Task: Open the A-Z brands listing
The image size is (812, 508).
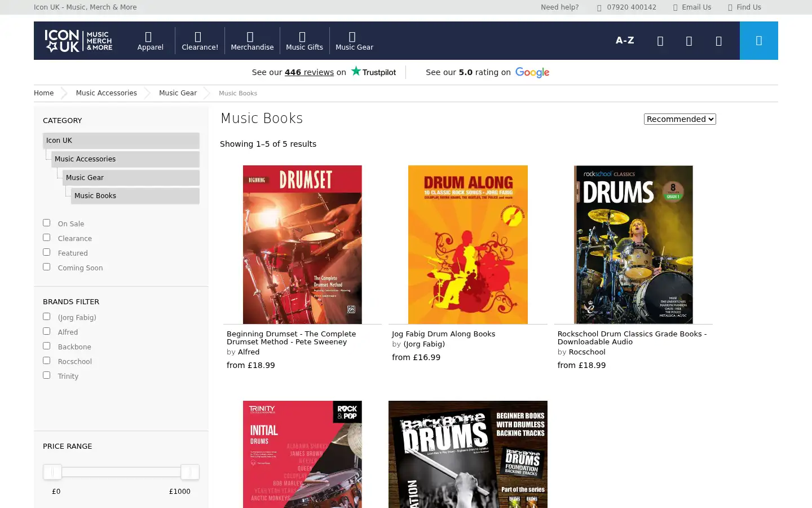Action: click(625, 40)
